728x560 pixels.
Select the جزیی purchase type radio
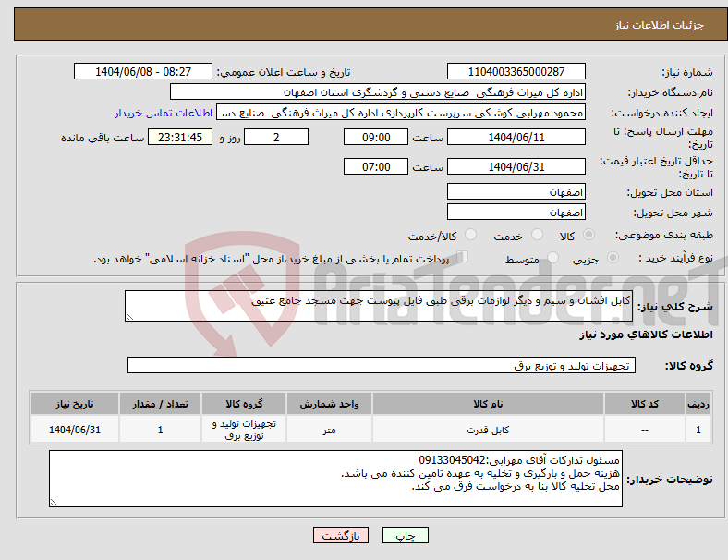point(613,257)
